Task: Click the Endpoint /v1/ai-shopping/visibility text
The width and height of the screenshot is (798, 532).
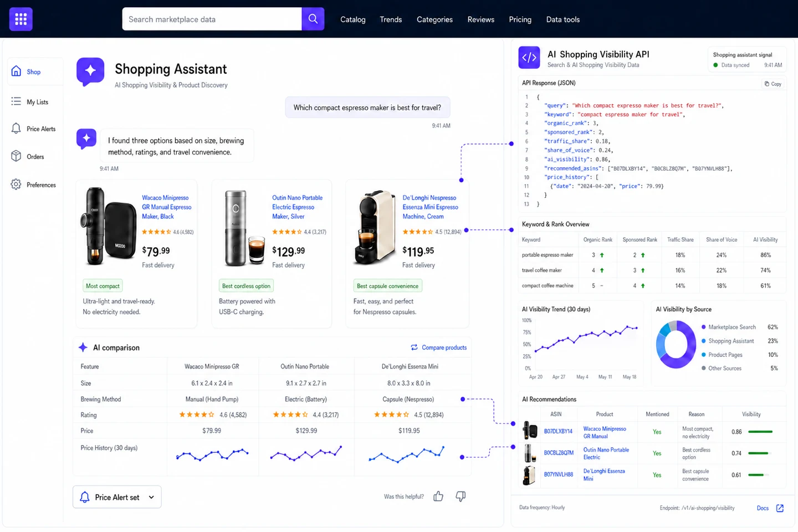Action: (697, 508)
